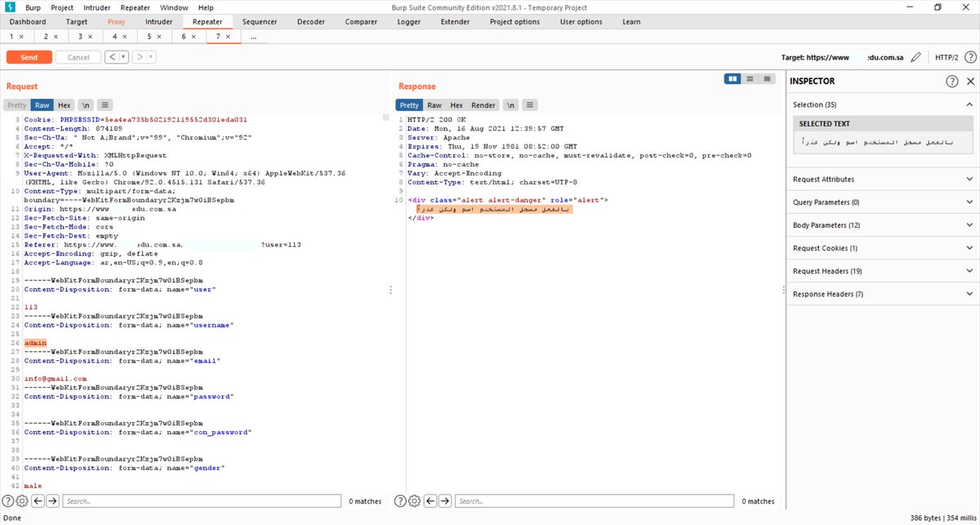Jump to next Request search match
980x525 pixels.
[x=52, y=501]
